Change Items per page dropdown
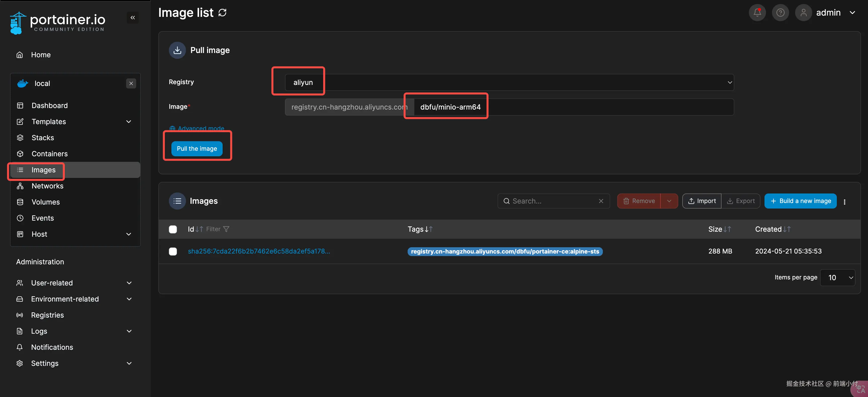This screenshot has height=397, width=868. 837,278
